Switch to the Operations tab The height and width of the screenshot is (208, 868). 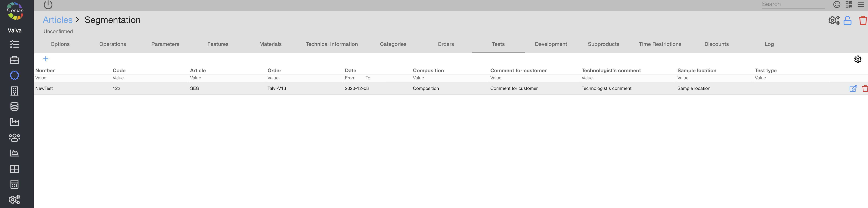pos(113,44)
